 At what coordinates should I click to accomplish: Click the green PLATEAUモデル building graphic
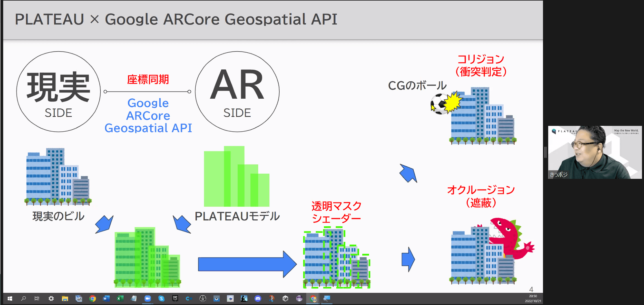point(236,176)
